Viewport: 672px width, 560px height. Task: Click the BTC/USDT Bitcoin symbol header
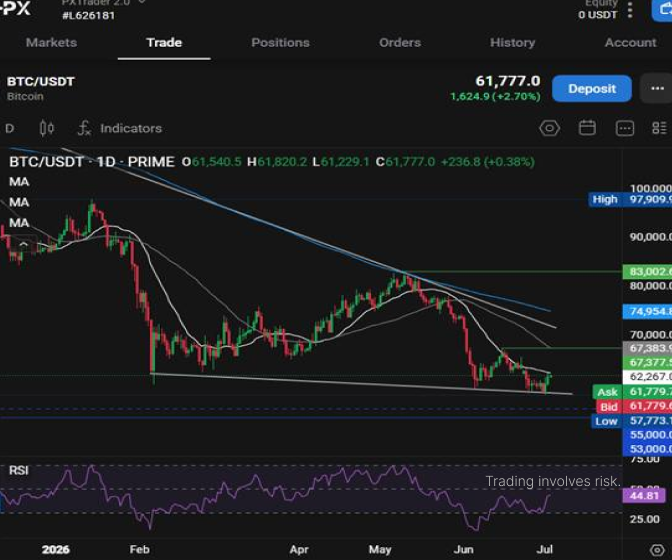click(x=41, y=88)
